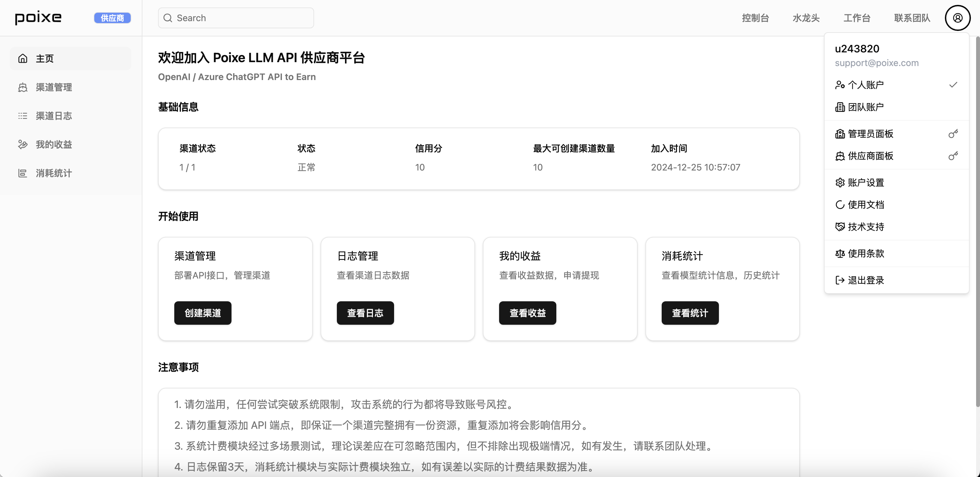Click the 消耗统计 chart icon
Viewport: 980px width, 477px height.
[23, 173]
